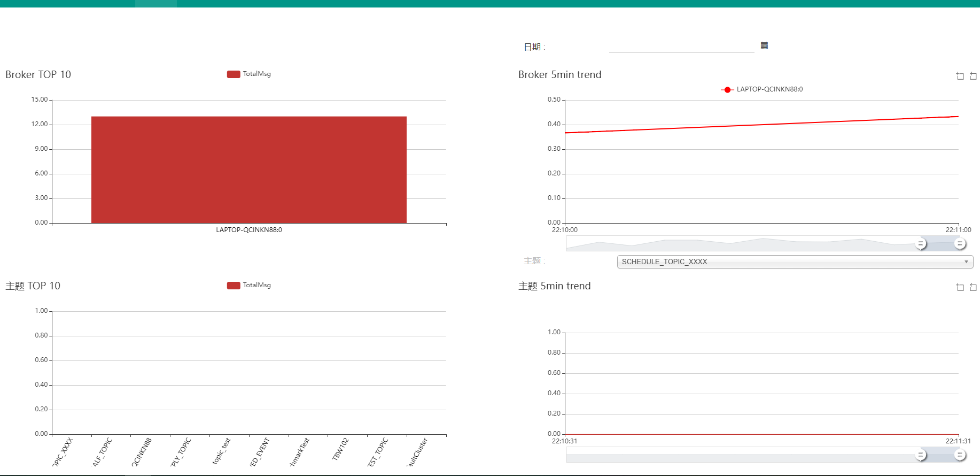Open the calendar date picker icon
The image size is (980, 476).
click(x=764, y=45)
